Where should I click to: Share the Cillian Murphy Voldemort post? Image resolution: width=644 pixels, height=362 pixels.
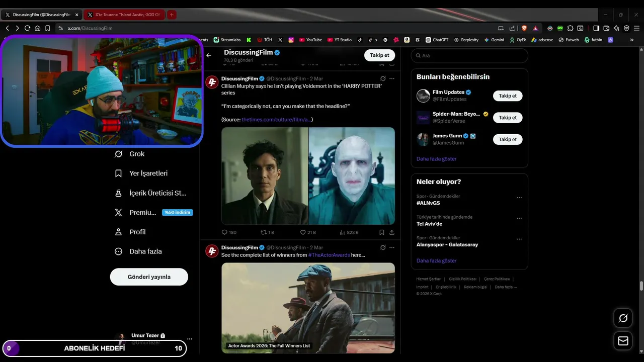tap(392, 232)
